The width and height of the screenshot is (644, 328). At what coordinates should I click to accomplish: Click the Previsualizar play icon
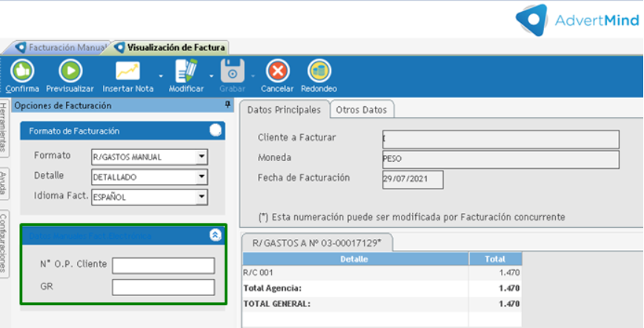coord(70,71)
